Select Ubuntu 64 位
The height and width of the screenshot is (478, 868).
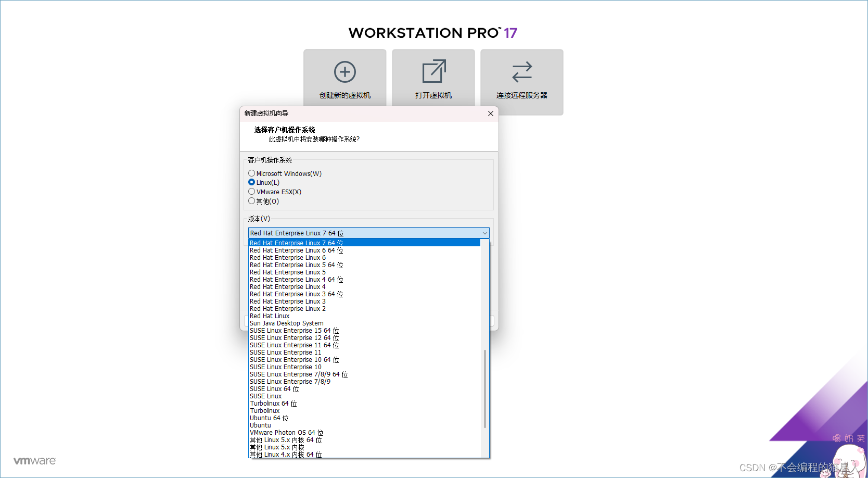pyautogui.click(x=364, y=418)
